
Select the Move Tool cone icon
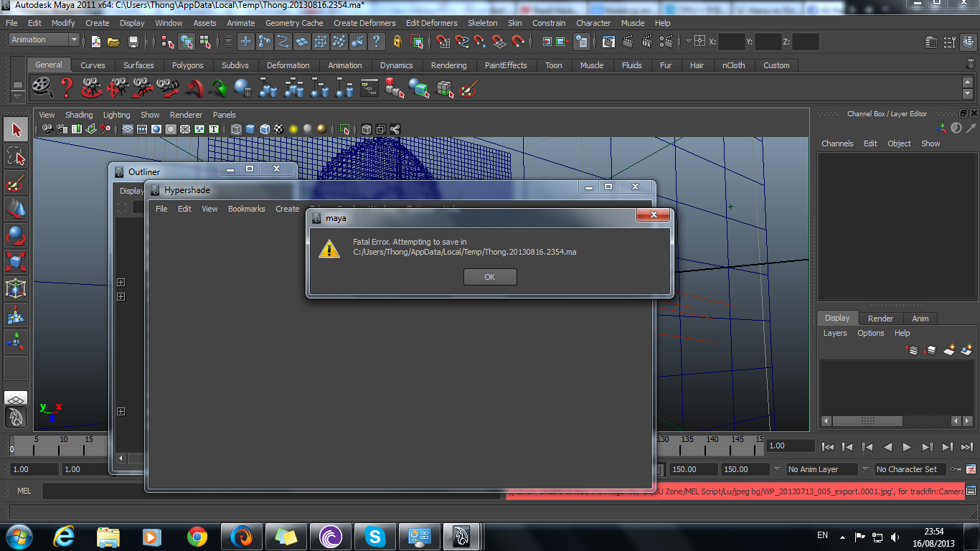click(16, 209)
